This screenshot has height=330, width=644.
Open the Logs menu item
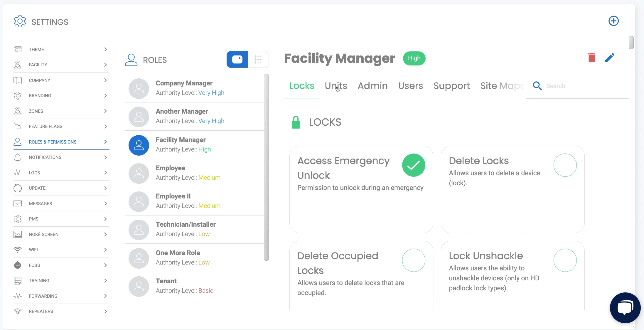(x=61, y=173)
